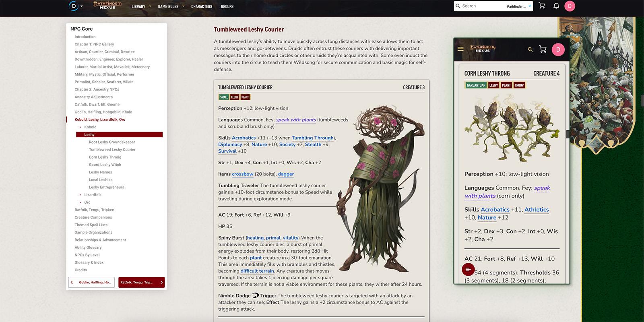Click the Pathfinder Nexus logo in top navbar

(x=107, y=6)
